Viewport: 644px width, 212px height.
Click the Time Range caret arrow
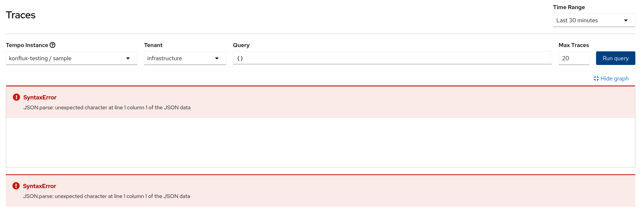(626, 21)
